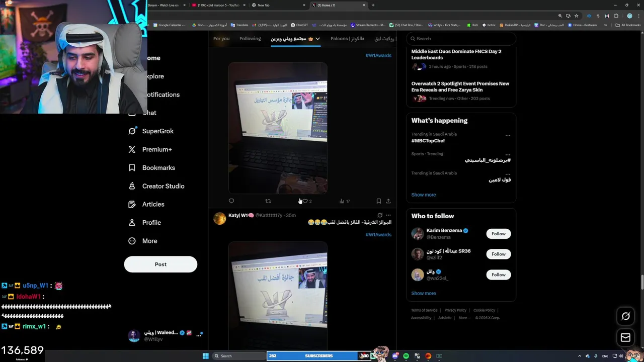644x362 pixels.
Task: Open Profile in the sidebar
Action: [145, 222]
